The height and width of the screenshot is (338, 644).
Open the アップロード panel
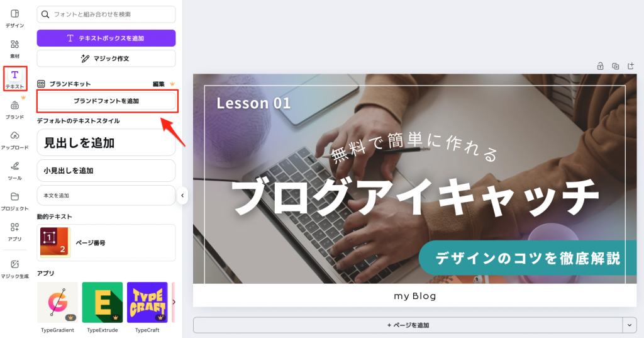tap(15, 140)
